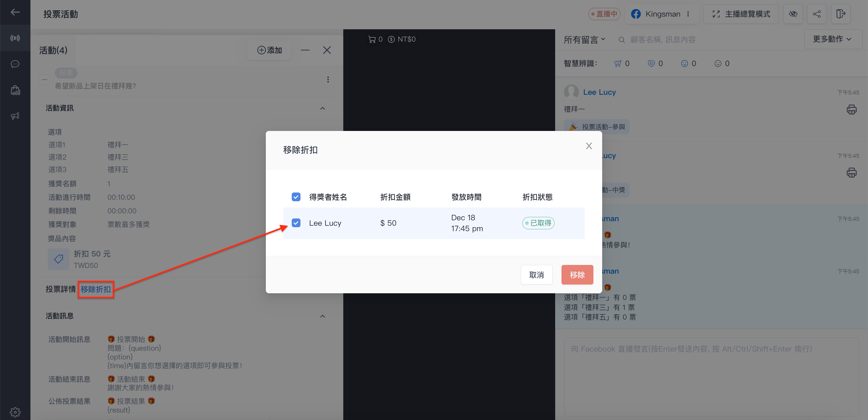Click the 票數最多獲獎 value
868x420 pixels.
[x=128, y=224]
